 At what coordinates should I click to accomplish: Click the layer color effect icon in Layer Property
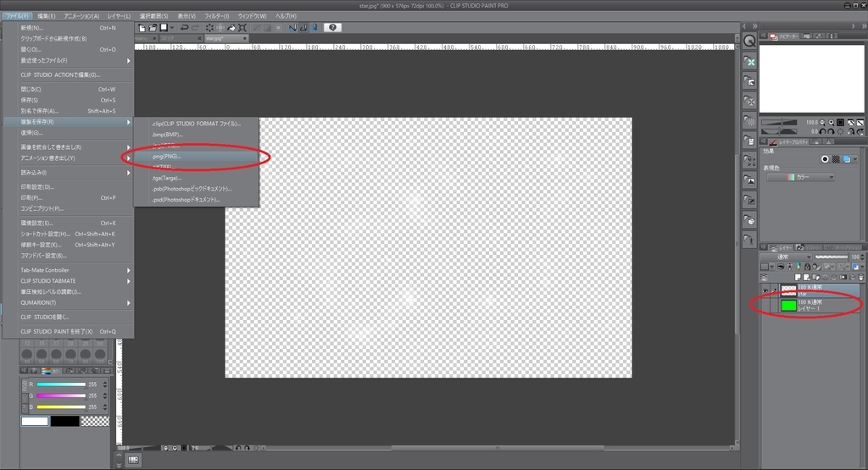[847, 159]
